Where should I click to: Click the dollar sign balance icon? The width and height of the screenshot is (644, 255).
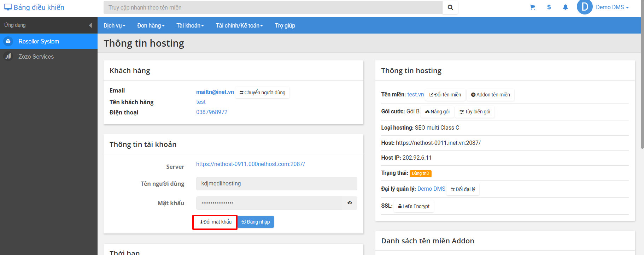(549, 7)
